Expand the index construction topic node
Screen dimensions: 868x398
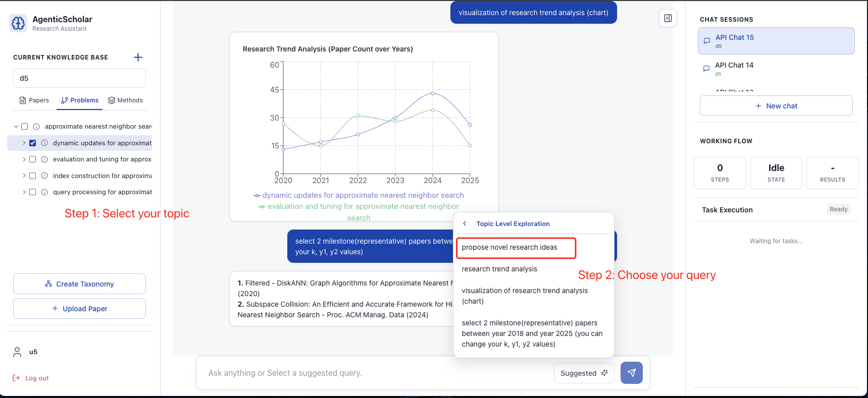tap(24, 176)
